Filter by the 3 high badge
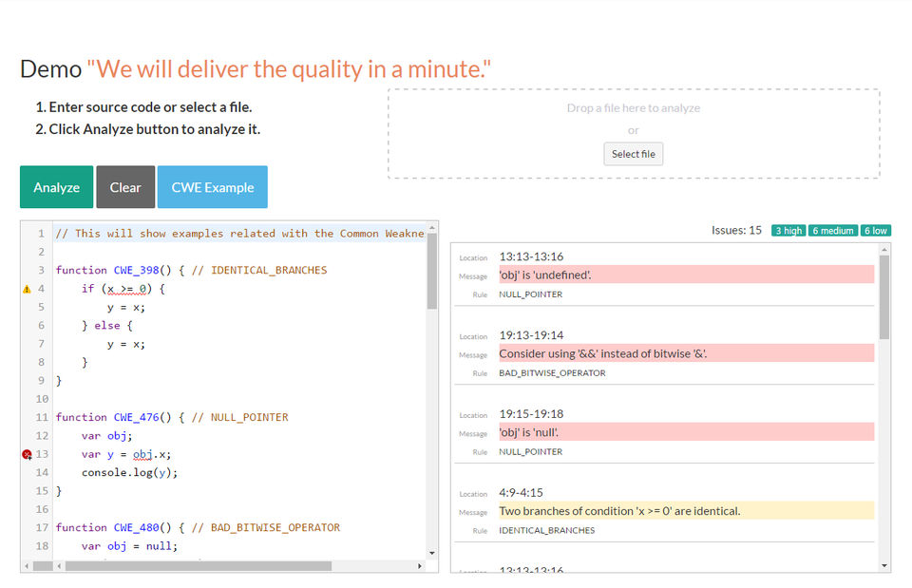Screen dimensions: 912x588 click(x=788, y=231)
